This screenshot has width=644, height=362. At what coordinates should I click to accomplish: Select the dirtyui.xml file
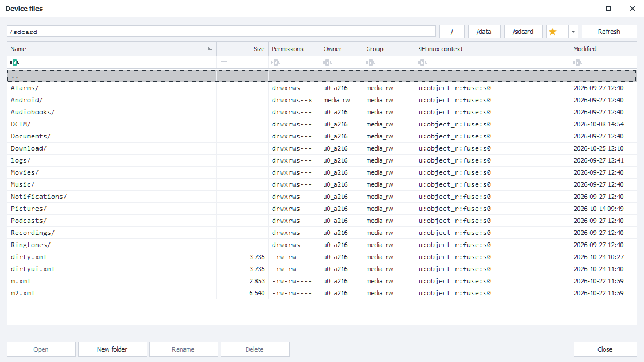[x=321, y=269]
